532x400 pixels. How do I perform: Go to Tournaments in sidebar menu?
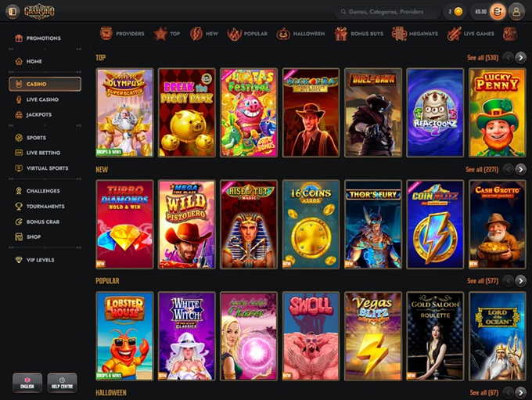[45, 206]
